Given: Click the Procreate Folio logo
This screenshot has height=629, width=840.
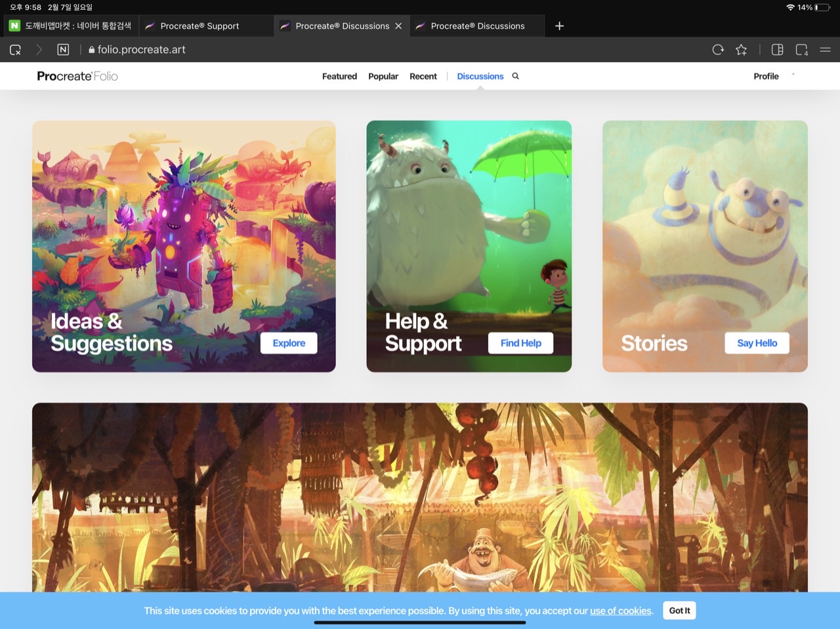Looking at the screenshot, I should [77, 76].
